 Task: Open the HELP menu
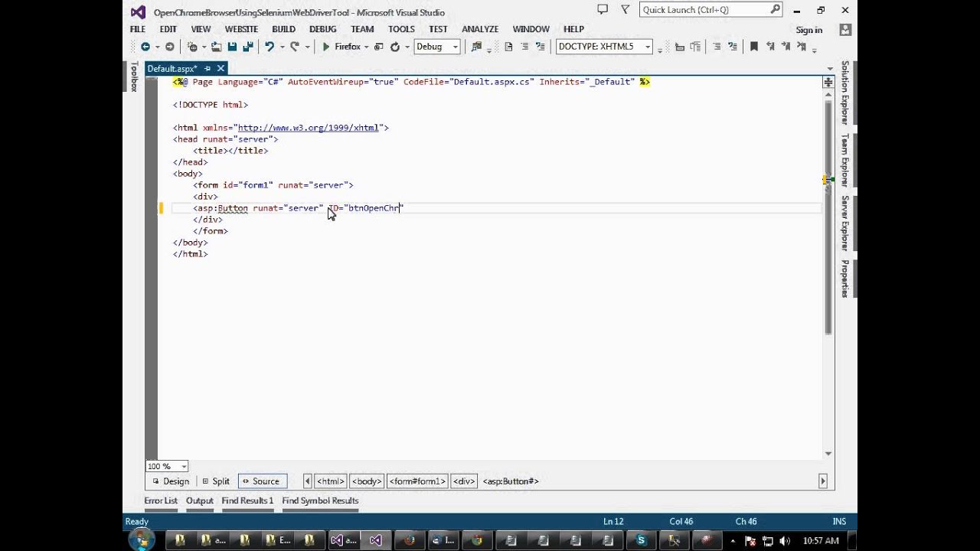coord(573,29)
